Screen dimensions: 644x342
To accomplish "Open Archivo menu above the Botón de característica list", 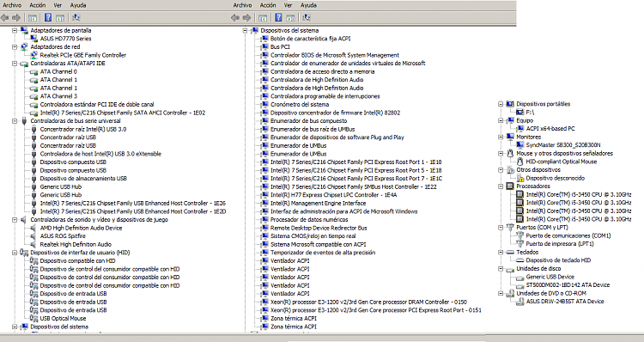I will coord(242,5).
